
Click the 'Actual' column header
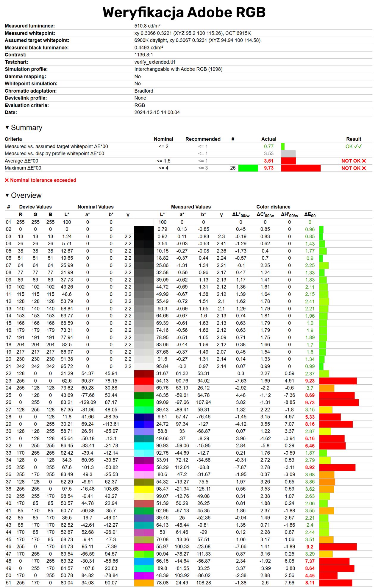269,139
